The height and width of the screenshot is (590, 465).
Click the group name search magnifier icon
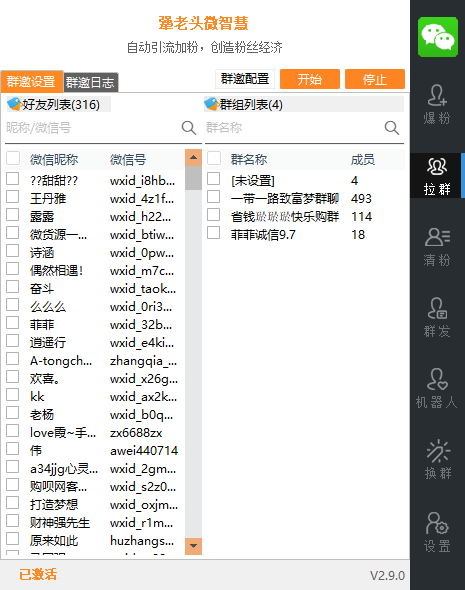[x=392, y=128]
